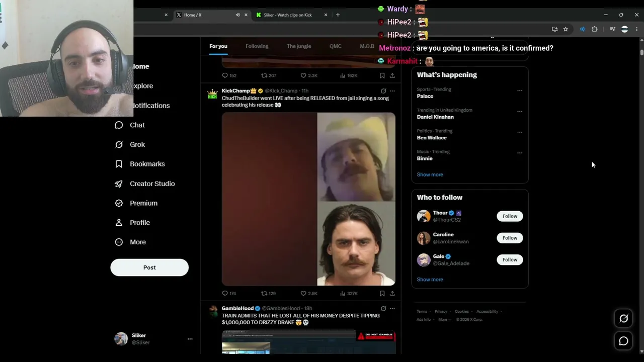Open the Privacy footer link
Image resolution: width=644 pixels, height=362 pixels.
click(x=441, y=312)
